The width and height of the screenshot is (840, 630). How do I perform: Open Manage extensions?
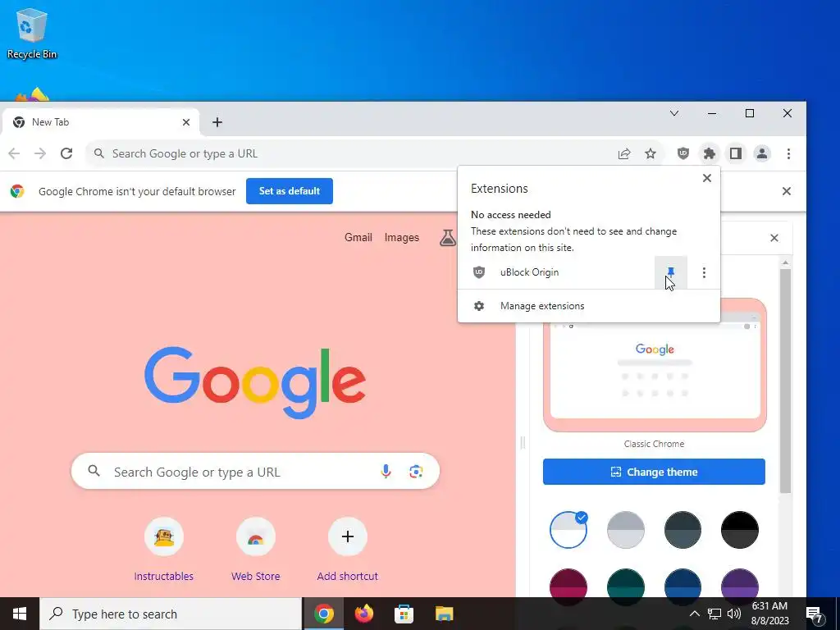589,306
